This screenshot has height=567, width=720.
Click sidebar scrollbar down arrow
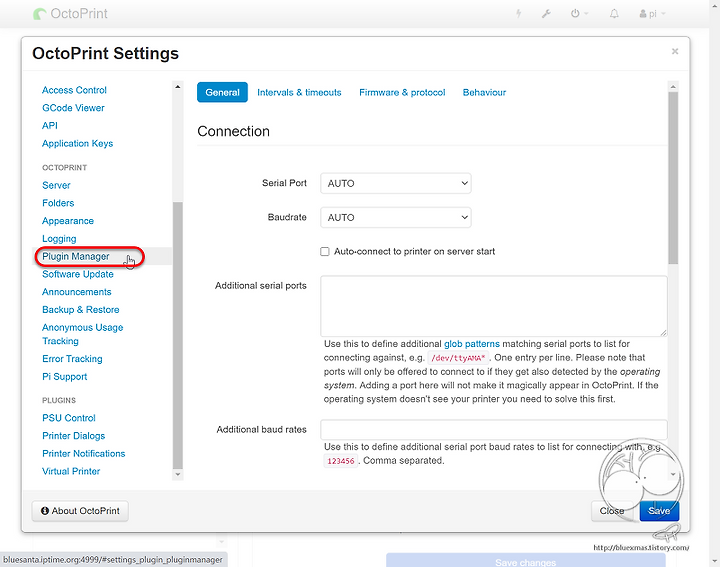[178, 474]
